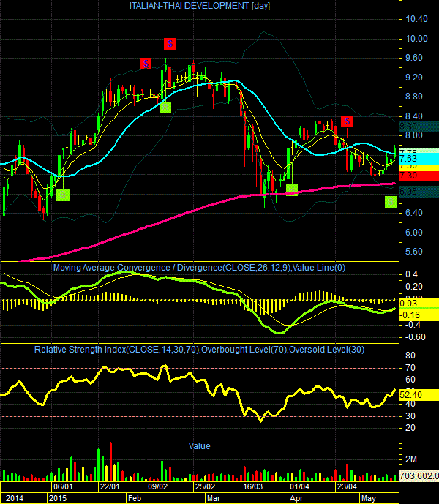Click the RSI 30 oversold axis label
Viewport: 439px width, 504px height.
coord(410,416)
